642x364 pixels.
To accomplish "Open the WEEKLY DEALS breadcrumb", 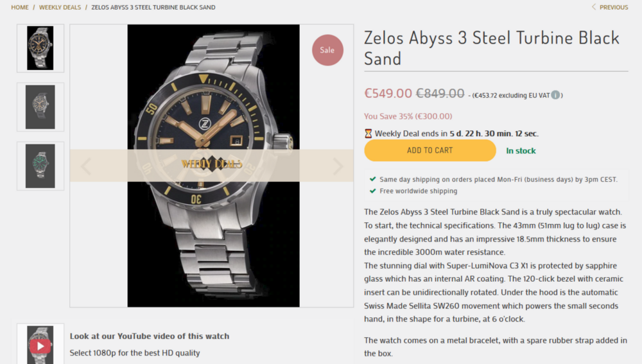I will click(x=60, y=7).
